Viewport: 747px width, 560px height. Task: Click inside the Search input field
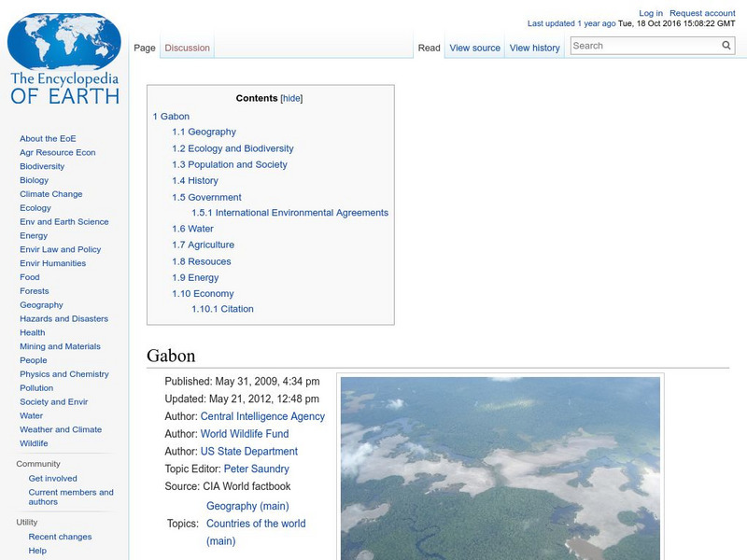coord(644,44)
